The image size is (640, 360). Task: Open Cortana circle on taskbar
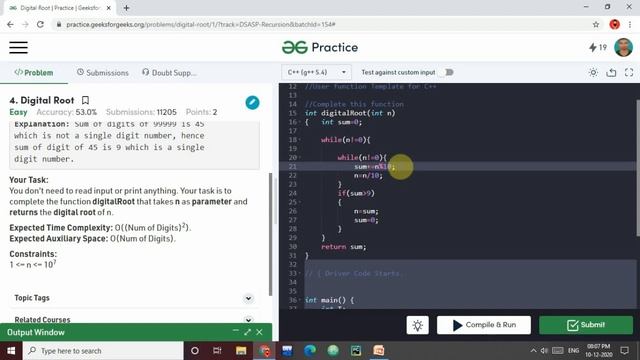pyautogui.click(x=195, y=351)
